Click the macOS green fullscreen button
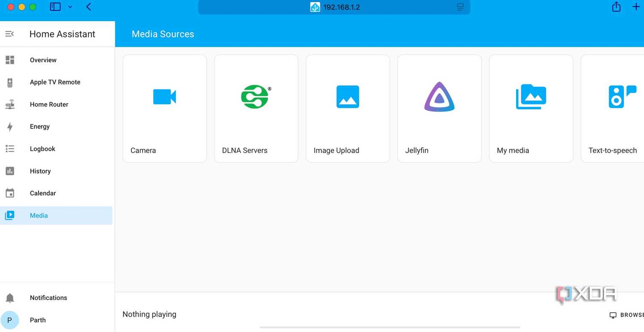This screenshot has width=644, height=332. 33,7
